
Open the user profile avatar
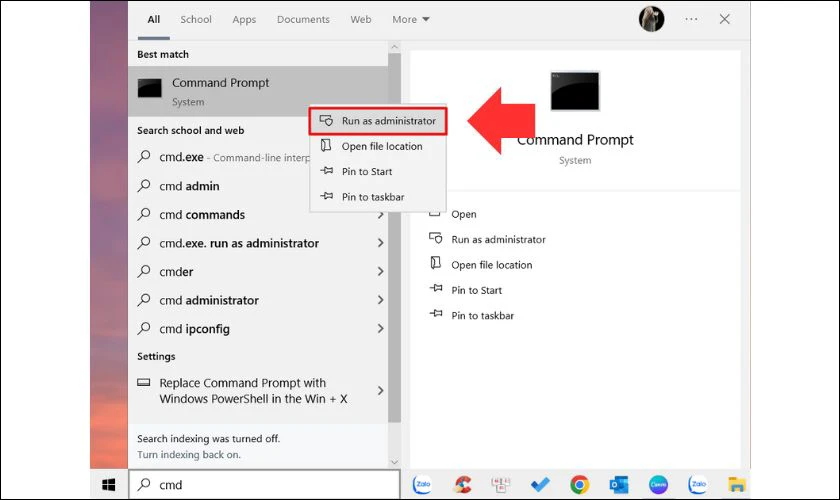(x=651, y=19)
